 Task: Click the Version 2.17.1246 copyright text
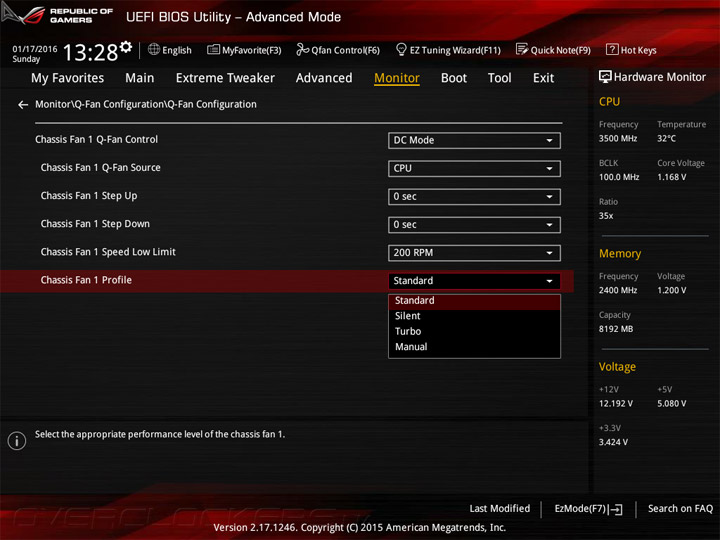(x=360, y=528)
